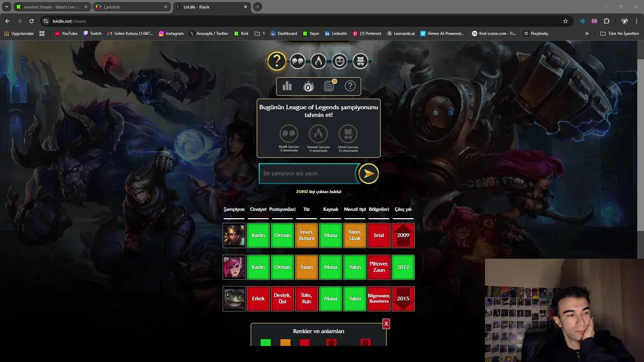Image resolution: width=644 pixels, height=362 pixels.
Task: Bookmark this page with the star icon
Action: click(x=566, y=21)
